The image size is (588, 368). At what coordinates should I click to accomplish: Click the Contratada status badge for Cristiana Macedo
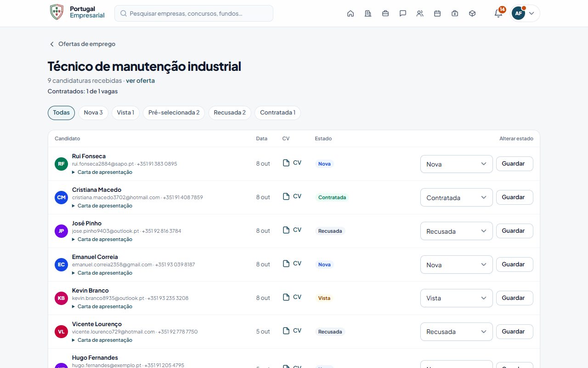[332, 197]
